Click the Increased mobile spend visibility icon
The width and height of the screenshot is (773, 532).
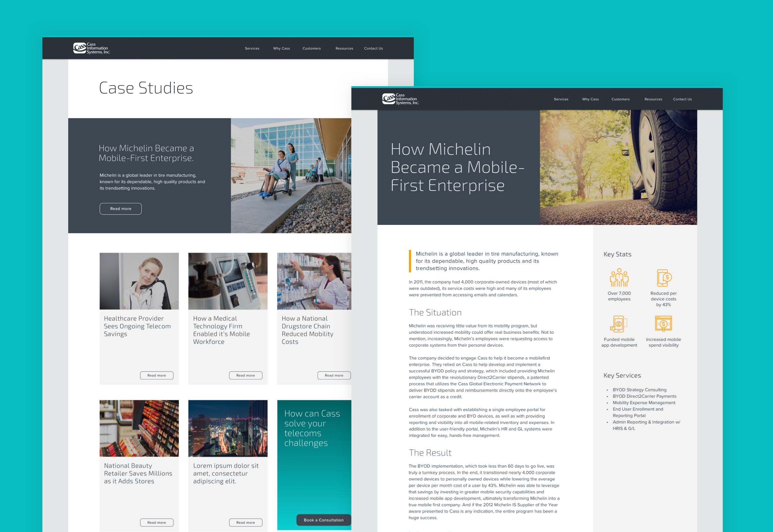tap(663, 324)
